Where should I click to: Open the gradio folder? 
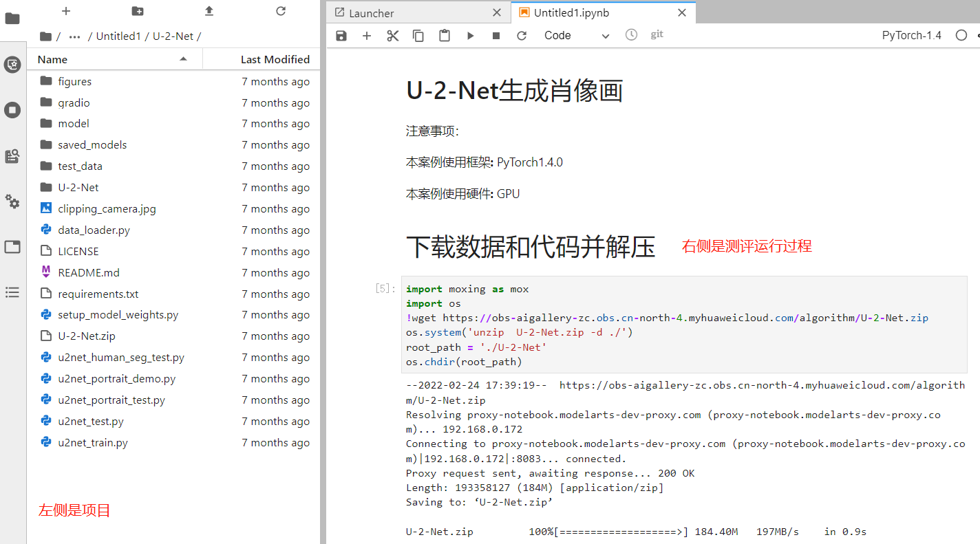pyautogui.click(x=175, y=102)
